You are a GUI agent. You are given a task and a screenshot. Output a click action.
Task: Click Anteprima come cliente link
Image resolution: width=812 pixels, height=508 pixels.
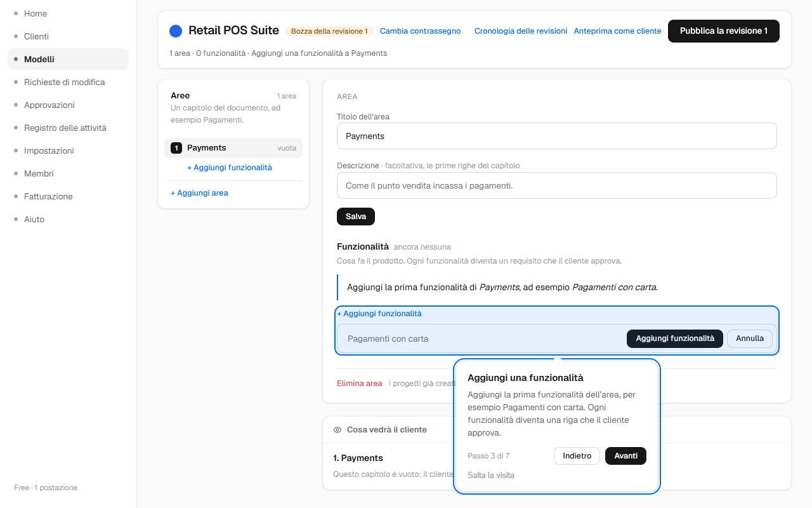pos(617,31)
